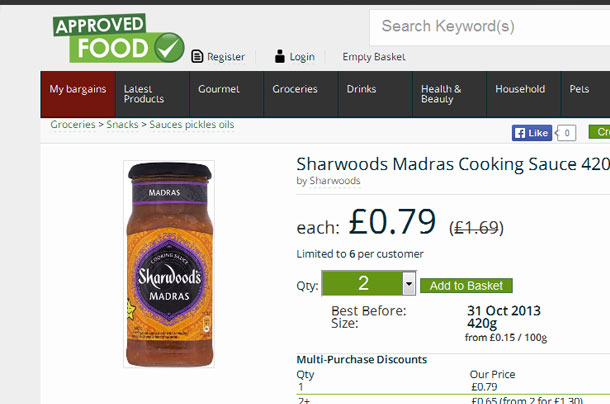
Task: Select the Drinks menu item
Action: pyautogui.click(x=375, y=94)
